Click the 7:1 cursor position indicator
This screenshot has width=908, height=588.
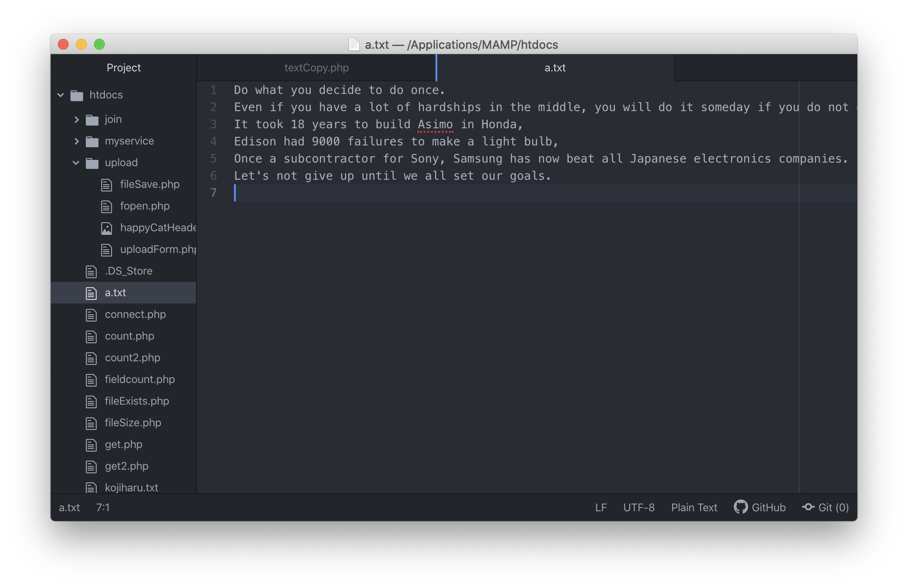click(104, 507)
